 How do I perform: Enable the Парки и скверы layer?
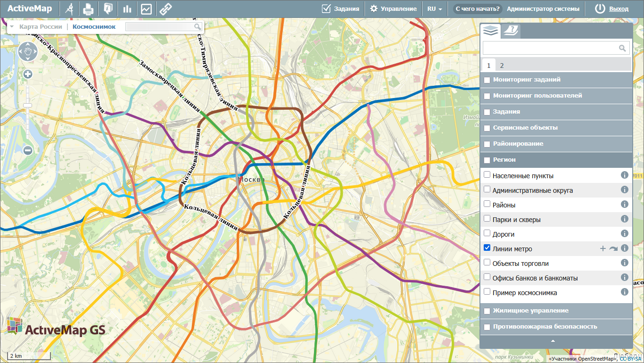point(487,219)
